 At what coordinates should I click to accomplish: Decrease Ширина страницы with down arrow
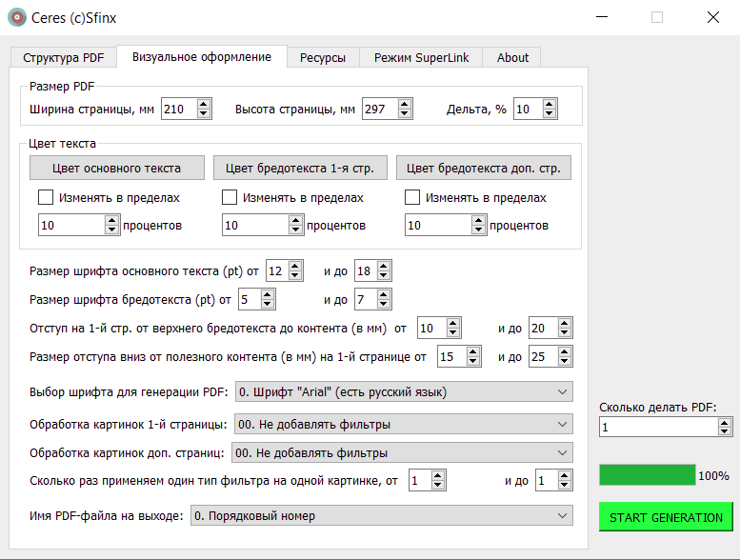[x=204, y=113]
